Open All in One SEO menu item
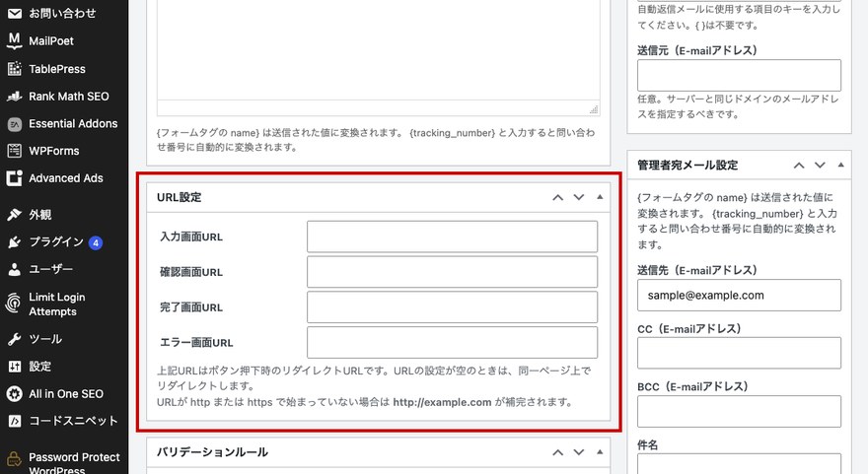This screenshot has height=474, width=868. [x=64, y=394]
